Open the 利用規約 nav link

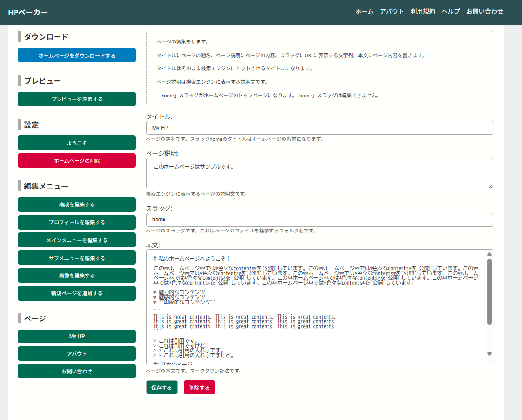pyautogui.click(x=423, y=11)
